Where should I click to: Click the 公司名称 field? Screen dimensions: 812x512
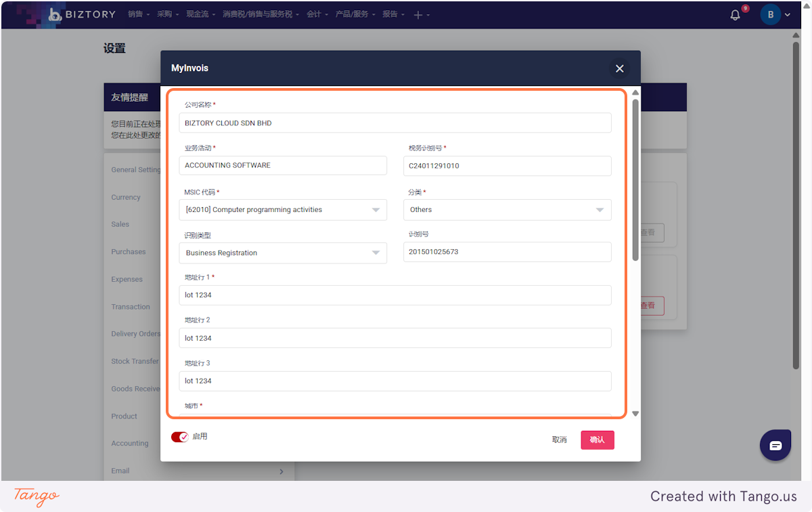pyautogui.click(x=395, y=123)
